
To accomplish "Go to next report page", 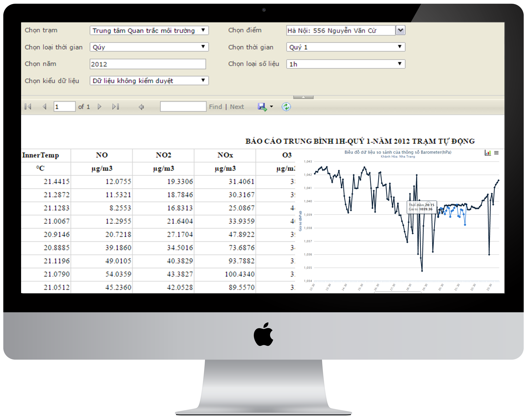I will click(99, 107).
